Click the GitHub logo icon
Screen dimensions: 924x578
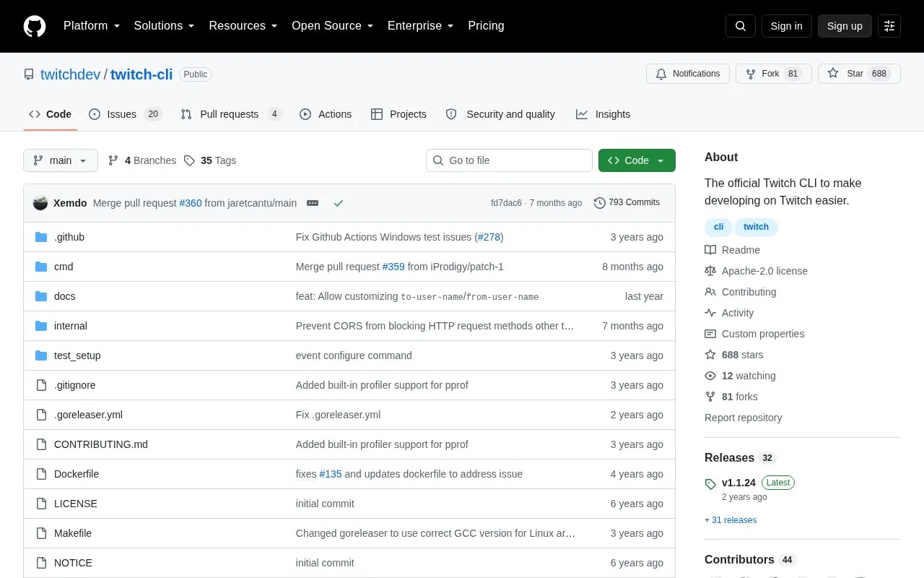point(35,26)
